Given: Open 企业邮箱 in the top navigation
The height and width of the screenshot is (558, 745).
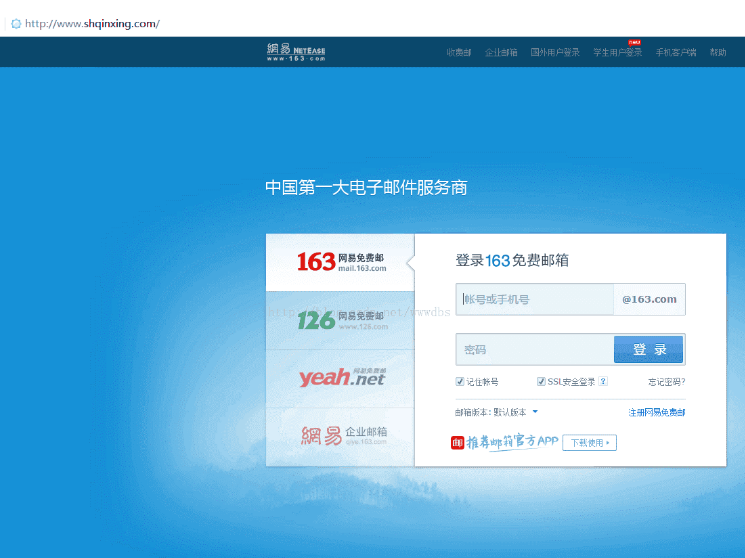Looking at the screenshot, I should point(501,52).
